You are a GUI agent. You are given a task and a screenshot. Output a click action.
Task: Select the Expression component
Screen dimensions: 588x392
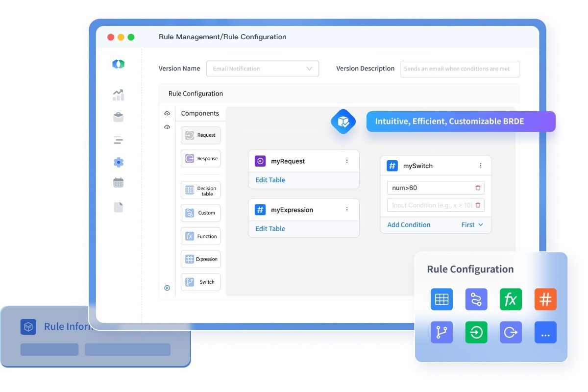200,259
